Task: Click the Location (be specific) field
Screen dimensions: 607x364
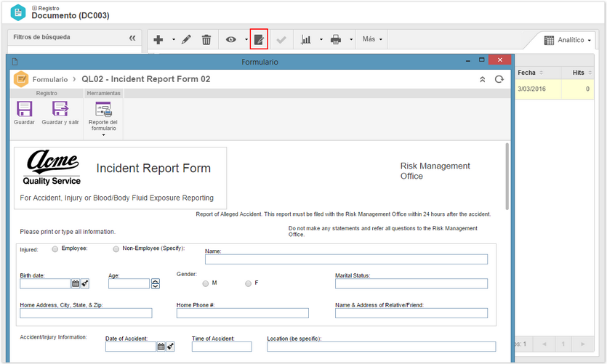Action: tap(381, 347)
